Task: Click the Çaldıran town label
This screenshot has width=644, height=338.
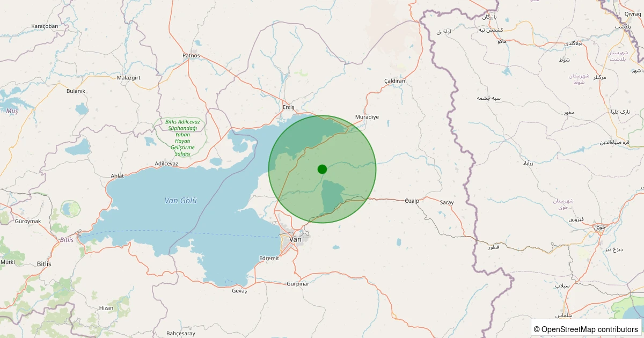Action: click(394, 81)
